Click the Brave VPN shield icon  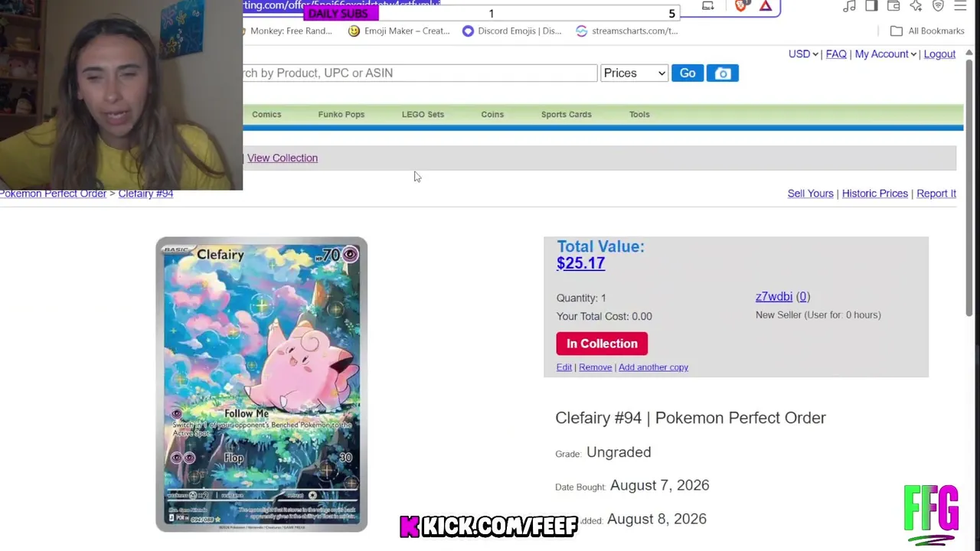pos(938,6)
